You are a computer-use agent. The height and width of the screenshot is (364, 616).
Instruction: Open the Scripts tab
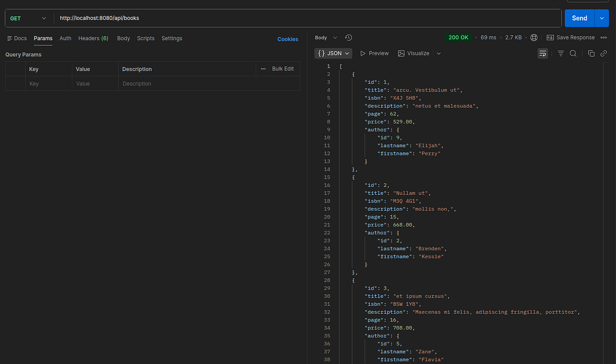(x=146, y=38)
